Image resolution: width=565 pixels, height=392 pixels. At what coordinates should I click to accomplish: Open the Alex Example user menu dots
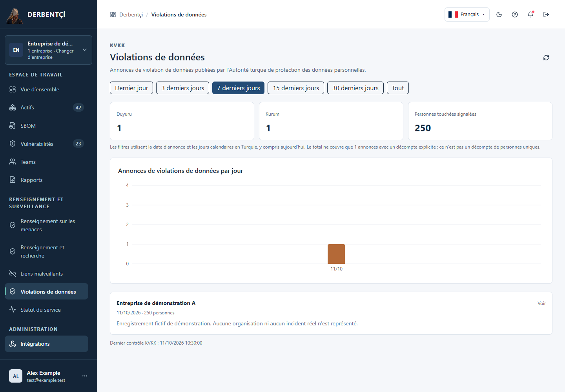[x=85, y=376]
